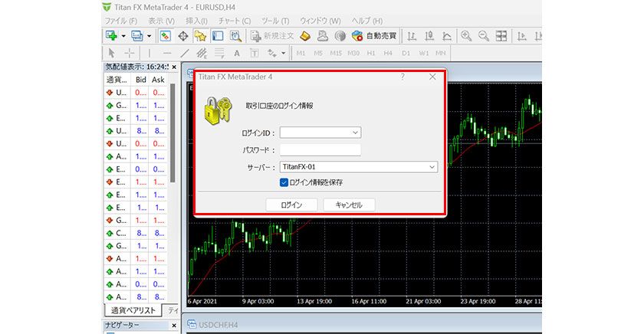
Task: Switch to the 通貨ペアリスト tab
Action: click(131, 310)
